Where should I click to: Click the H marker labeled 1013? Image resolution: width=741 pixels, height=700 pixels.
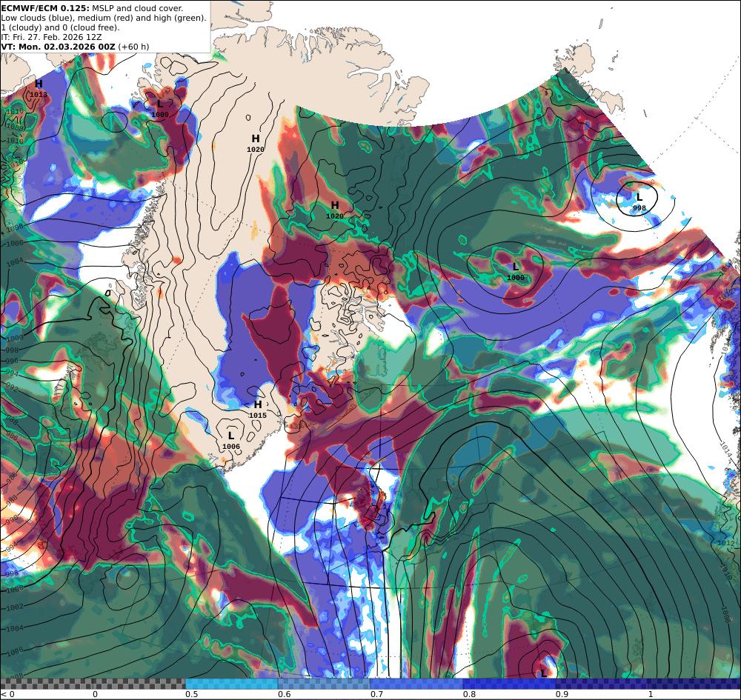point(39,84)
